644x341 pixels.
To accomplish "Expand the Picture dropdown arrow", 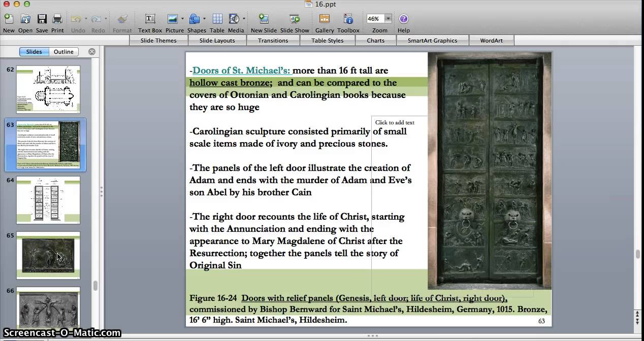I will click(182, 19).
